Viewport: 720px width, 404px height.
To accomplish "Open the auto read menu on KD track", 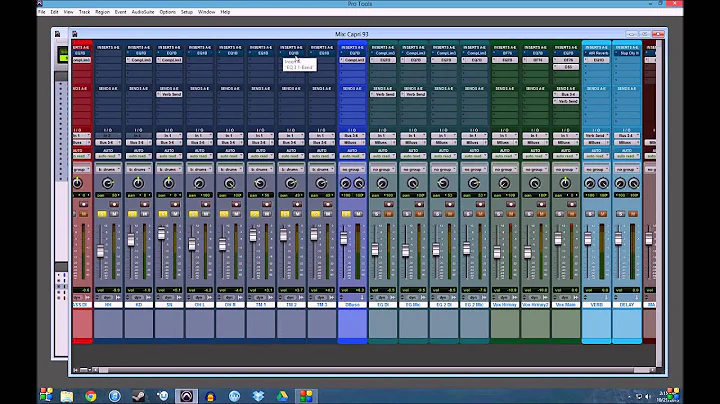I will pos(138,156).
